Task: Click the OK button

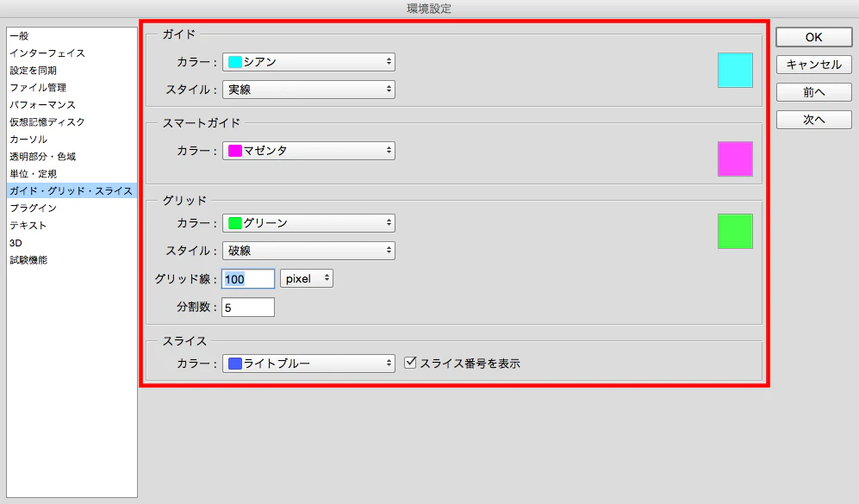Action: pyautogui.click(x=813, y=37)
